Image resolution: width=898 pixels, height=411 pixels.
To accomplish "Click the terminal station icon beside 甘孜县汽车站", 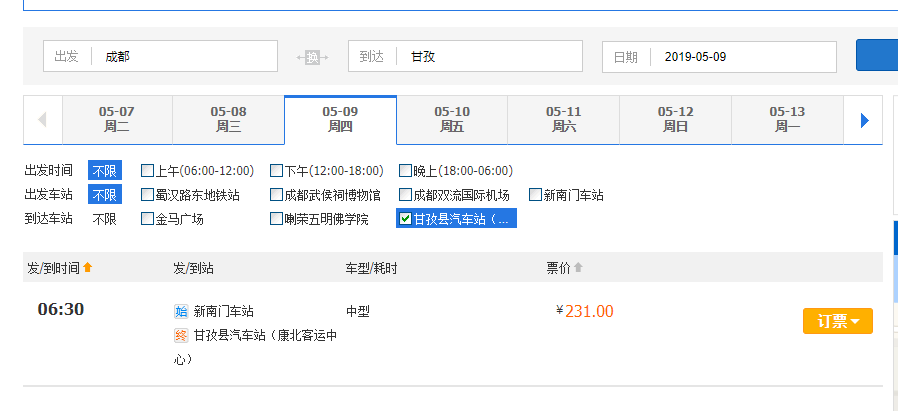I will click(x=181, y=335).
